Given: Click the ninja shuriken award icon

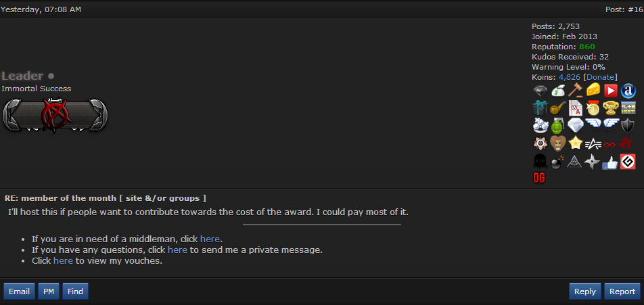Looking at the screenshot, I should [x=593, y=161].
